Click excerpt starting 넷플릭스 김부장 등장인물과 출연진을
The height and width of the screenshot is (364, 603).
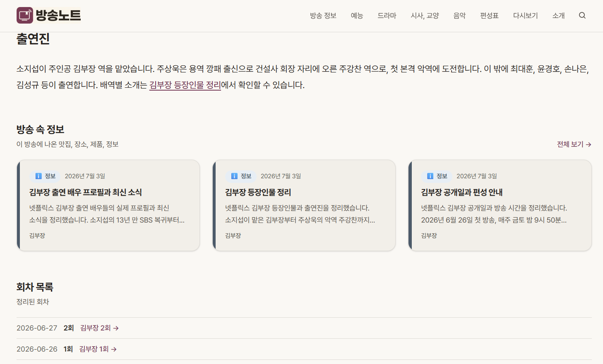(x=300, y=214)
